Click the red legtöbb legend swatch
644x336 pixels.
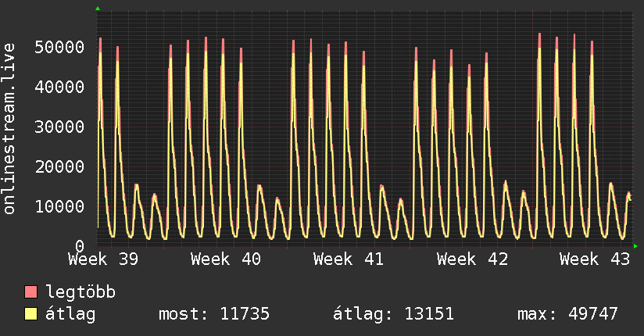(30, 292)
